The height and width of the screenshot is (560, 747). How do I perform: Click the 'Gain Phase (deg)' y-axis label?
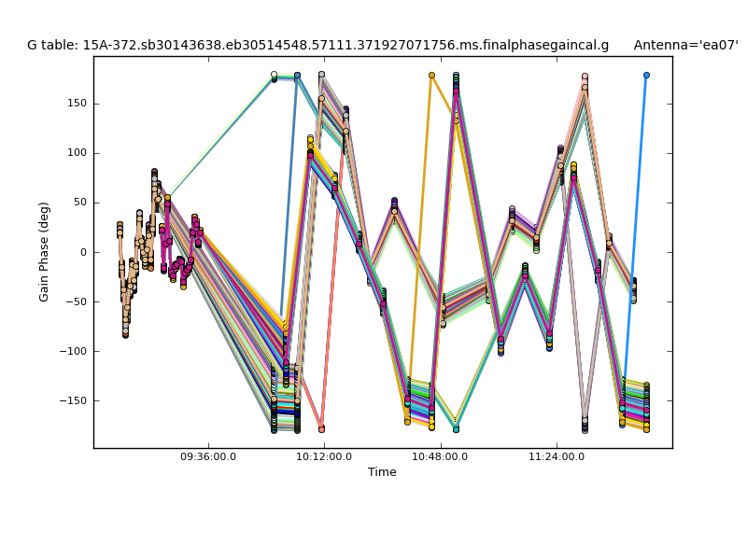click(x=44, y=252)
